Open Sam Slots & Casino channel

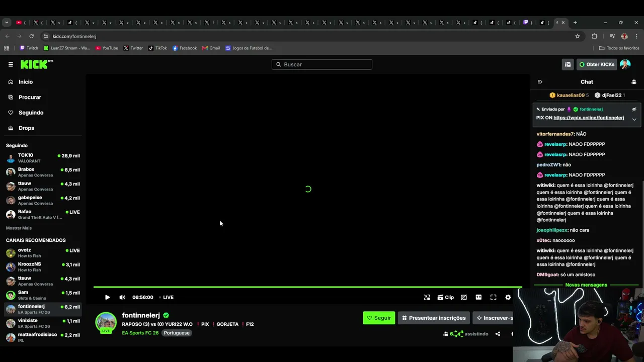(43, 295)
